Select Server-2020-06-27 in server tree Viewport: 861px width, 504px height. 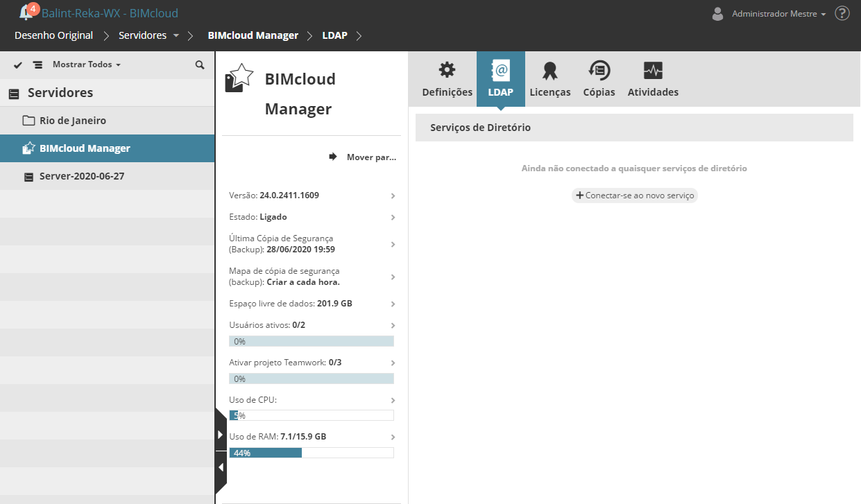coord(107,176)
